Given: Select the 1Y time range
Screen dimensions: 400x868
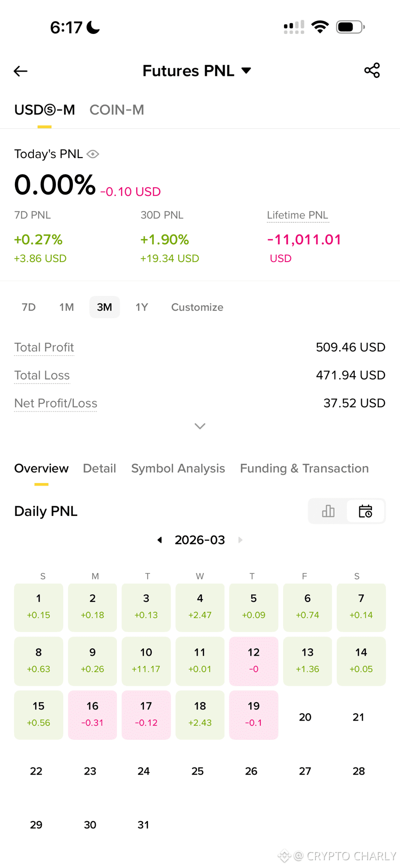Looking at the screenshot, I should click(142, 307).
